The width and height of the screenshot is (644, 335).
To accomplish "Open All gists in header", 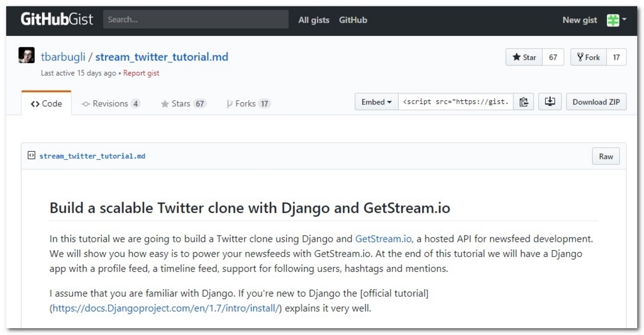I will [314, 20].
